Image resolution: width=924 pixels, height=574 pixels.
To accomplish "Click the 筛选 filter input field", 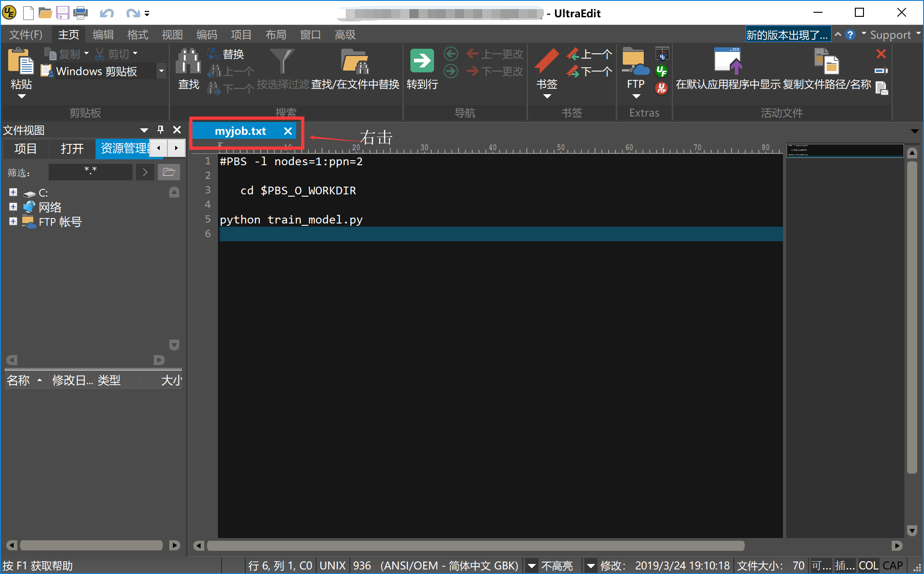I will click(91, 172).
